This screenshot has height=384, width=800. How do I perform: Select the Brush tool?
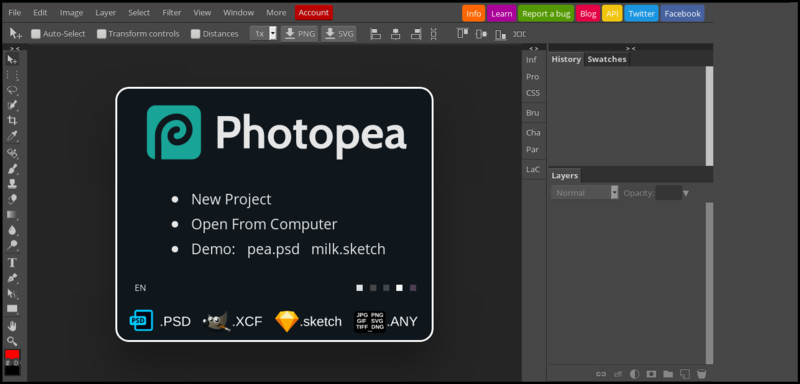coord(12,168)
